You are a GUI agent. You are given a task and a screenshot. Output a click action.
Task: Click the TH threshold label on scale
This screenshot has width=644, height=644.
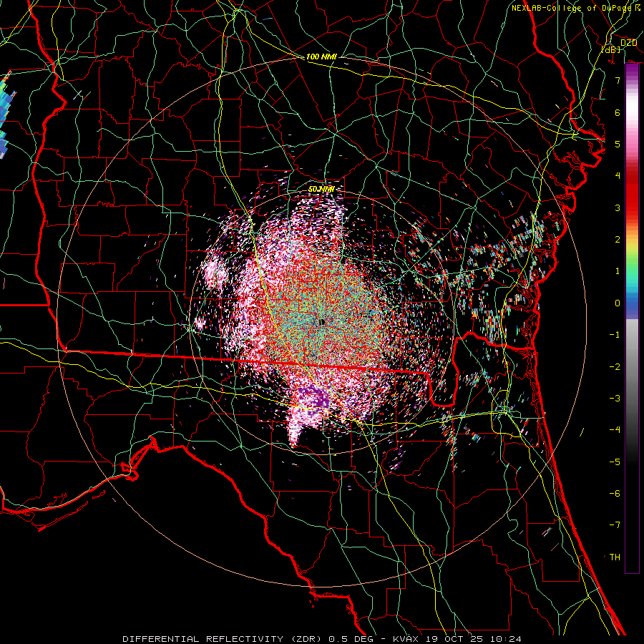pos(615,557)
